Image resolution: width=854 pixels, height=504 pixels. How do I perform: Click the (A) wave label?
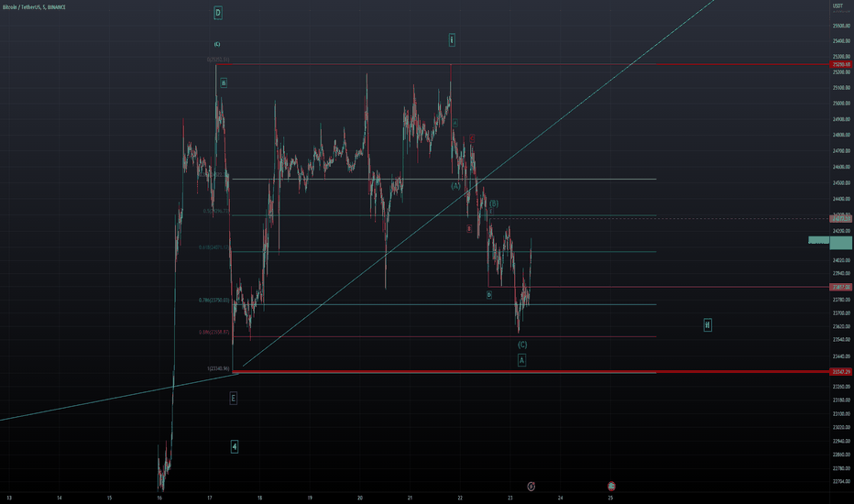click(x=455, y=186)
